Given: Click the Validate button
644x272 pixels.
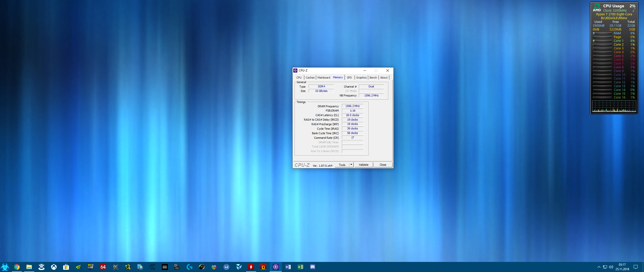Looking at the screenshot, I should click(363, 165).
